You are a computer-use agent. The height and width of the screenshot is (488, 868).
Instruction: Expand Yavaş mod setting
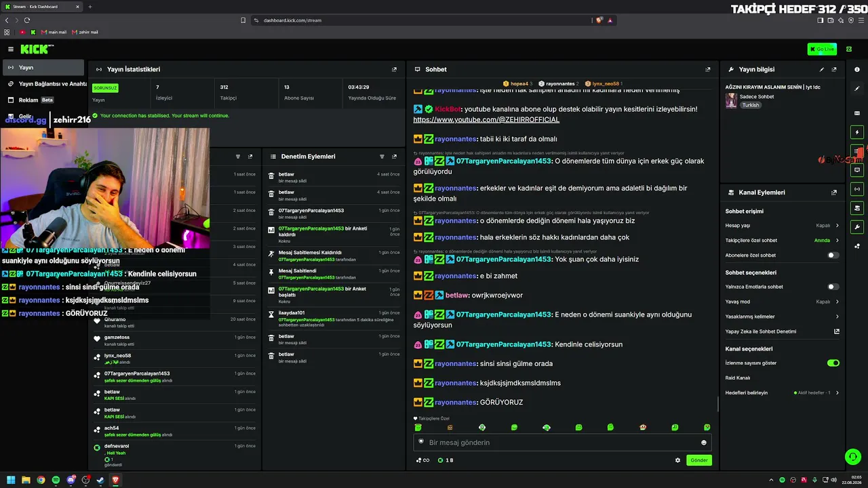point(783,302)
